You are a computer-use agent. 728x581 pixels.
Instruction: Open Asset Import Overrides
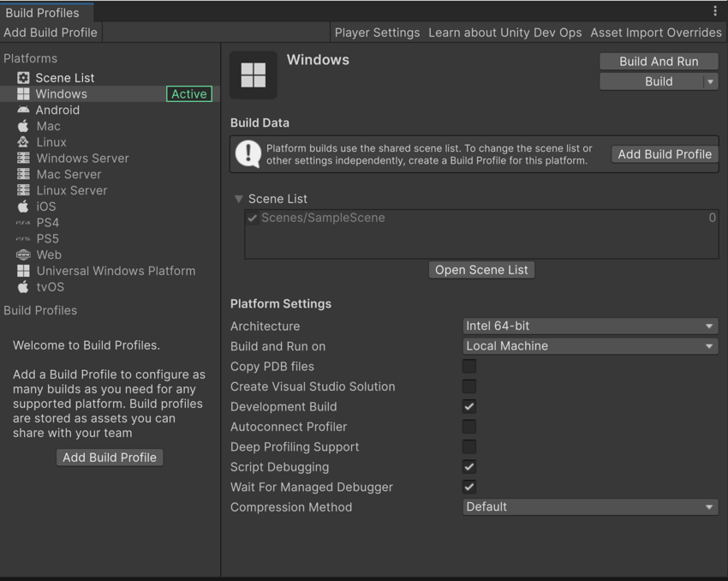pyautogui.click(x=656, y=33)
